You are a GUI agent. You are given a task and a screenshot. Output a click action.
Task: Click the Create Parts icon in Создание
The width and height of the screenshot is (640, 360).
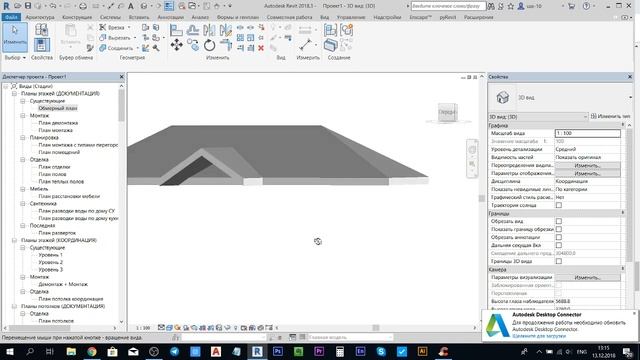(x=330, y=45)
